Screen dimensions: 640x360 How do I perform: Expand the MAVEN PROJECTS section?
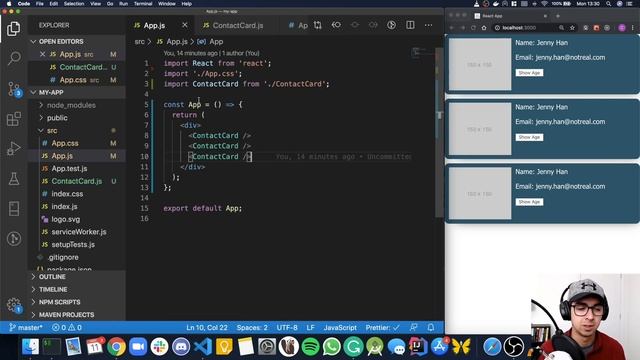tap(77, 315)
